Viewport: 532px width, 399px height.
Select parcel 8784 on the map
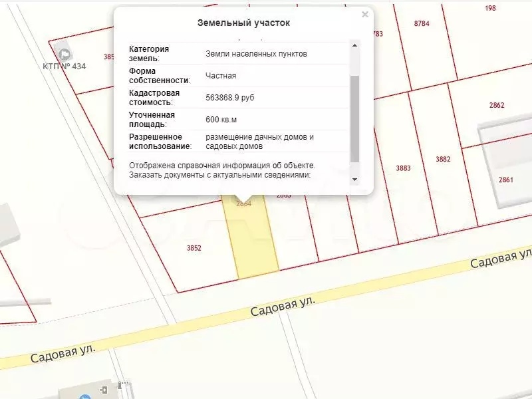pyautogui.click(x=422, y=23)
